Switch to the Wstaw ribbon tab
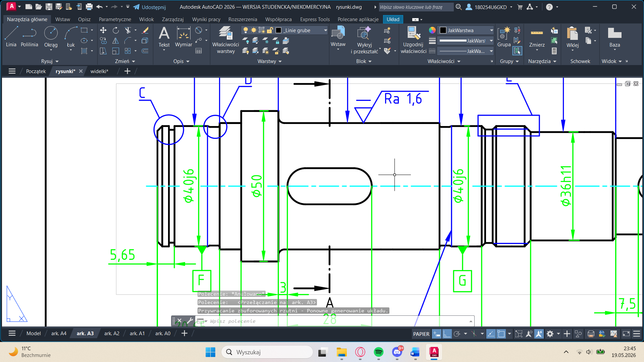Screen dimensions: 644x362 coord(63,19)
